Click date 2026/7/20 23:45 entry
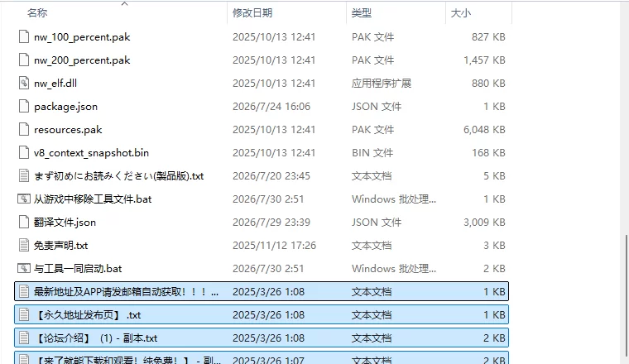 (x=271, y=176)
